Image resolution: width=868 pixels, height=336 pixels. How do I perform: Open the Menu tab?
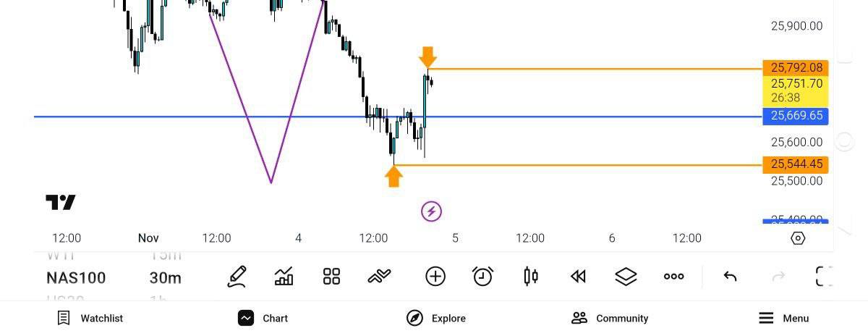tap(783, 318)
